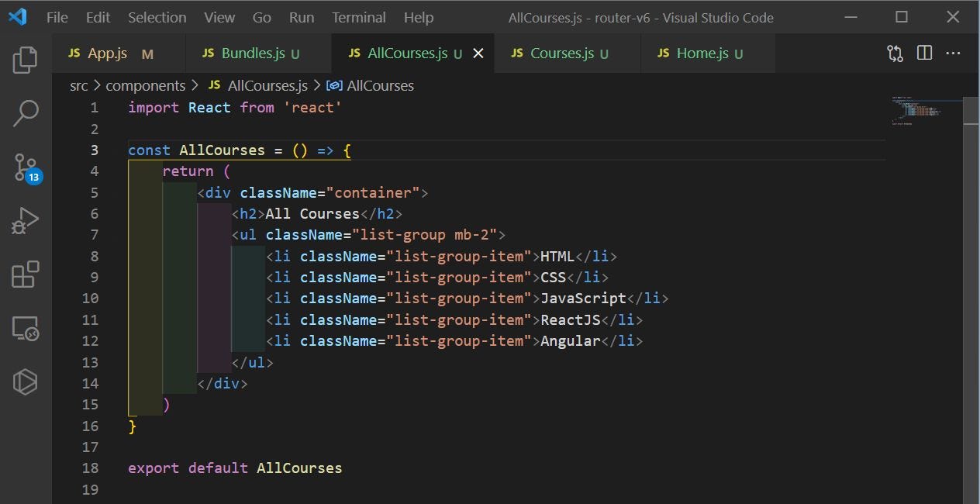
Task: Click the AllCourses constant name on line 3
Action: [x=222, y=150]
